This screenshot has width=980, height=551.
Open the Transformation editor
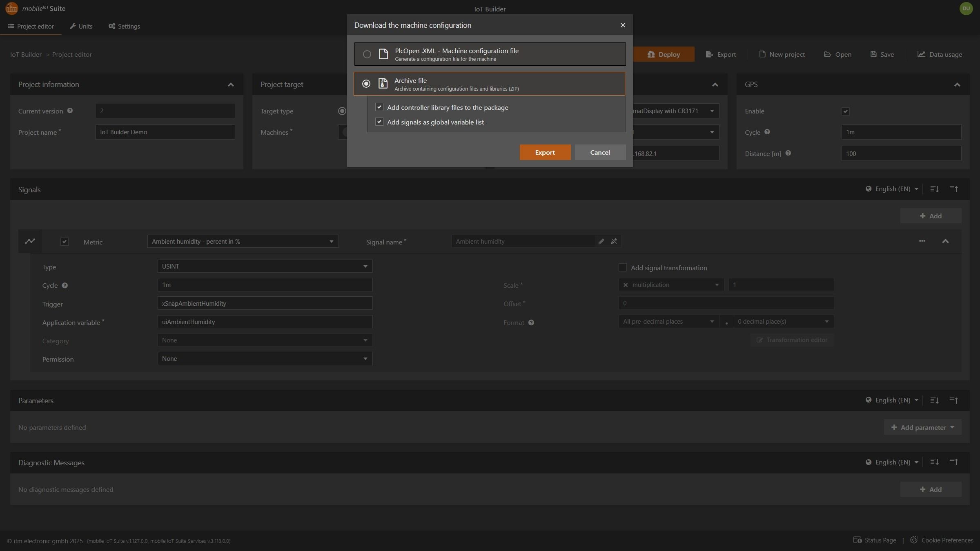click(792, 340)
